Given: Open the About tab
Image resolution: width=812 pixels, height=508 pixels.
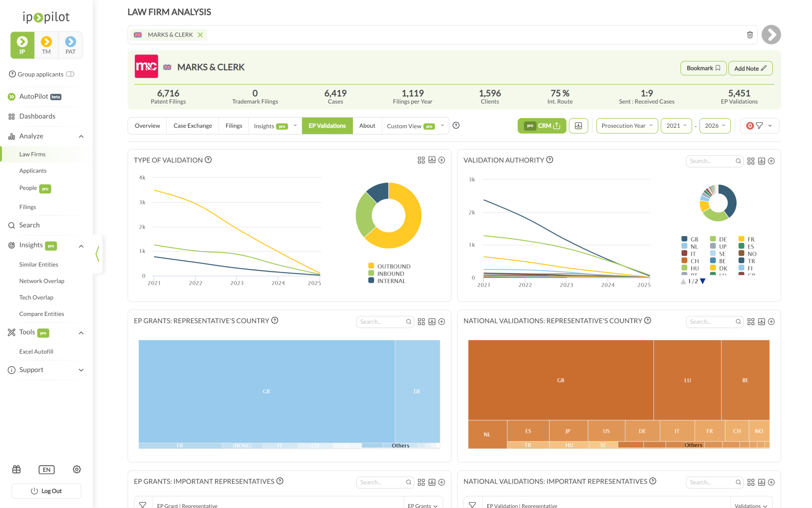Looking at the screenshot, I should (x=367, y=126).
